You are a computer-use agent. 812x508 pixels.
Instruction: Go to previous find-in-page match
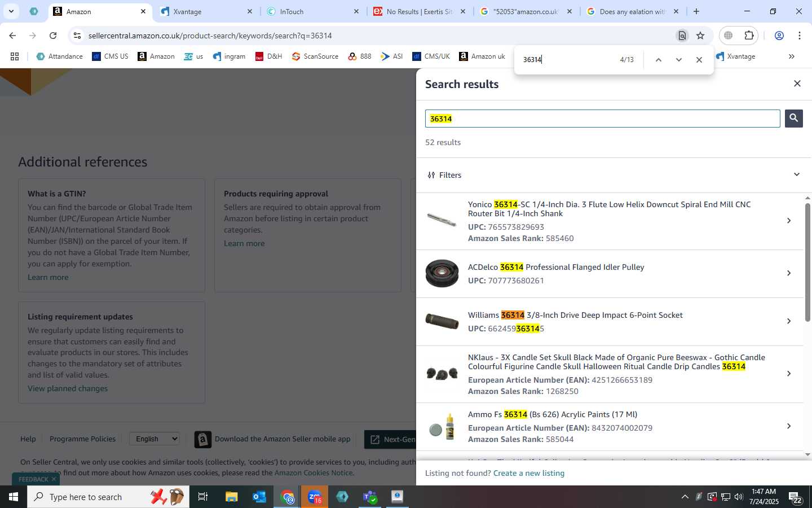[658, 60]
